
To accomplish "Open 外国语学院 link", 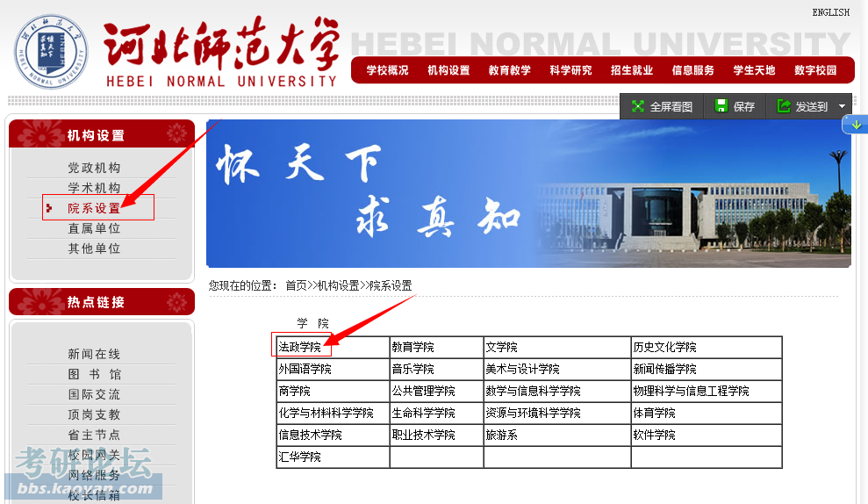I will point(305,369).
